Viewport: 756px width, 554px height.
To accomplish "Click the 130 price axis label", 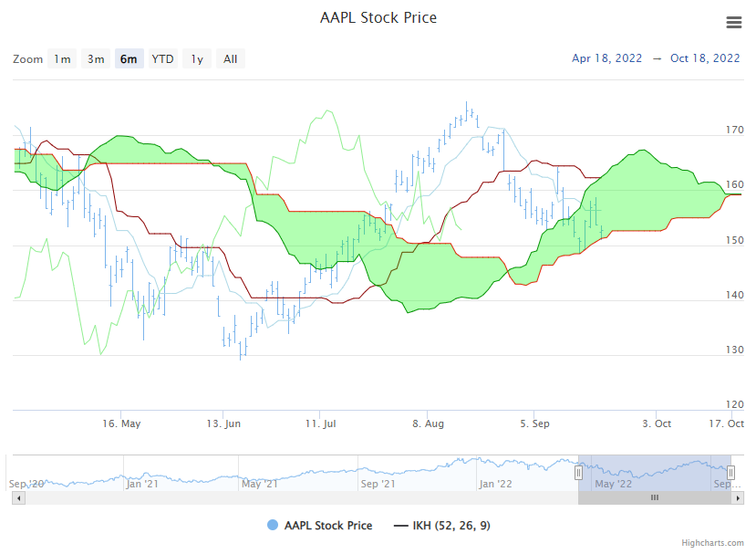I will tap(735, 350).
